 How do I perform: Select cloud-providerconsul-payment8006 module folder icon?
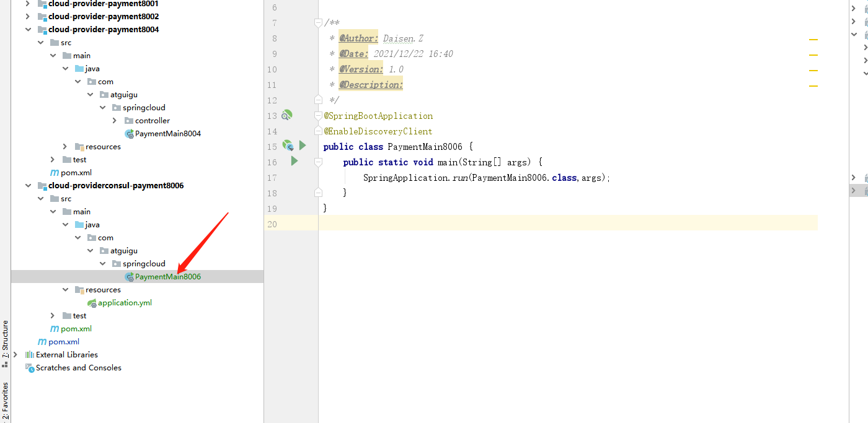[42, 186]
